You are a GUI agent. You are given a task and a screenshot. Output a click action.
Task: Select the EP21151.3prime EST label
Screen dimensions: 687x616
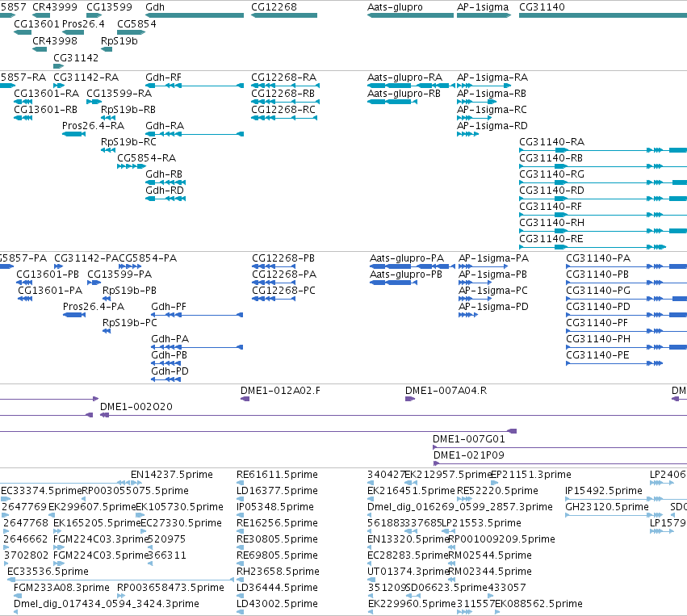531,475
